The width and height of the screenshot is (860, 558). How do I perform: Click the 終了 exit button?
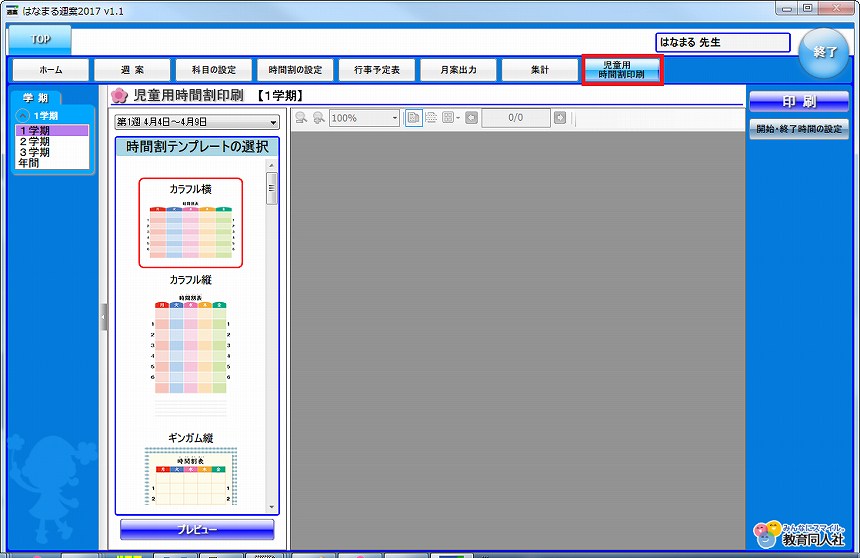tap(824, 53)
